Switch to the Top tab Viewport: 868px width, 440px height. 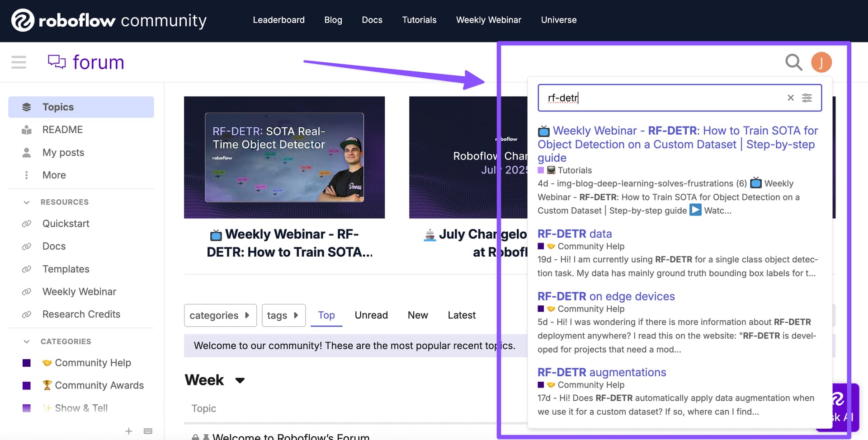coord(326,315)
